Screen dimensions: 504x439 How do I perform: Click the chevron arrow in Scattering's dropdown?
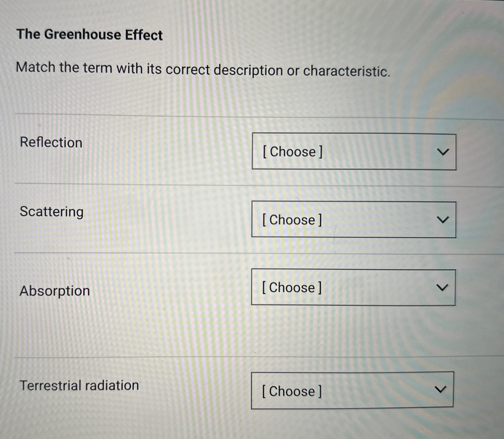(443, 220)
